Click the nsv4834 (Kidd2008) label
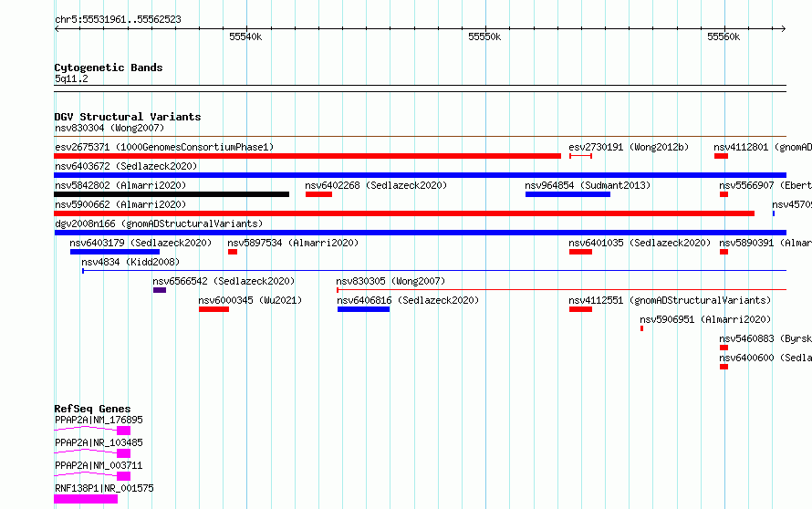 point(130,262)
